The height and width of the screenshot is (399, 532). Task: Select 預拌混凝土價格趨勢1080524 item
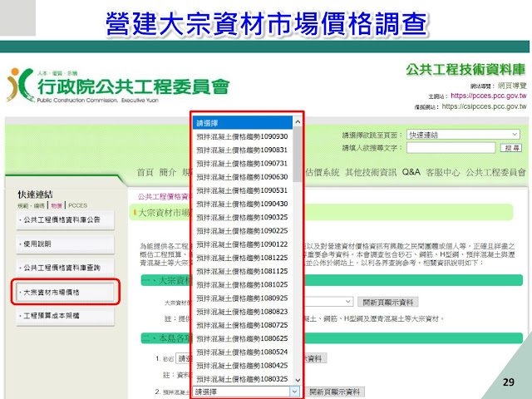(x=242, y=352)
